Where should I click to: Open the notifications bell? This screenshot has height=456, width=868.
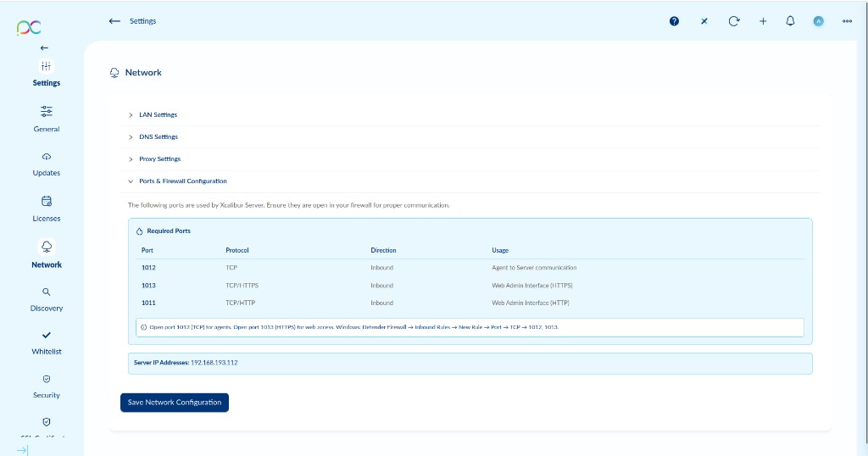coord(790,21)
